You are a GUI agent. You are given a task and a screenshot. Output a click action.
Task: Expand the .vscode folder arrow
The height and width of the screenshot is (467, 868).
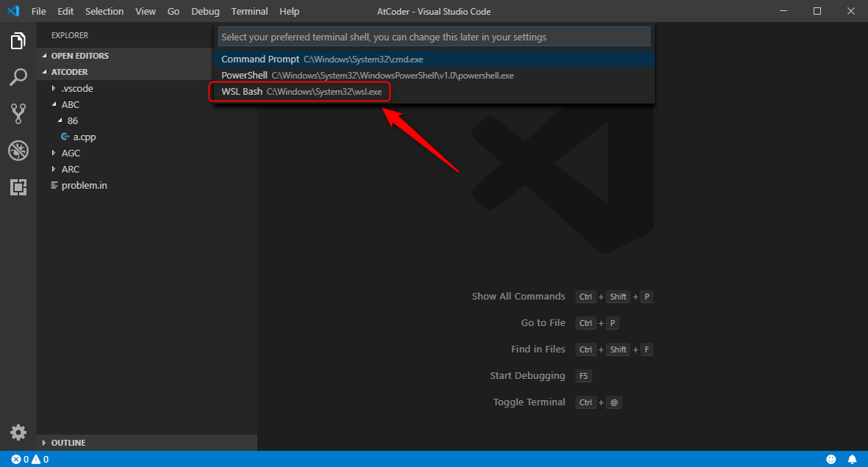54,89
